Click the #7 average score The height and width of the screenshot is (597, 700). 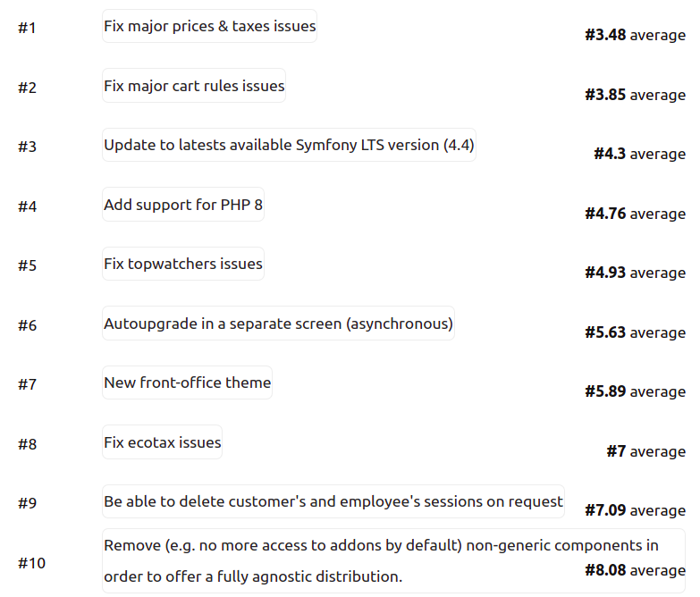point(645,451)
